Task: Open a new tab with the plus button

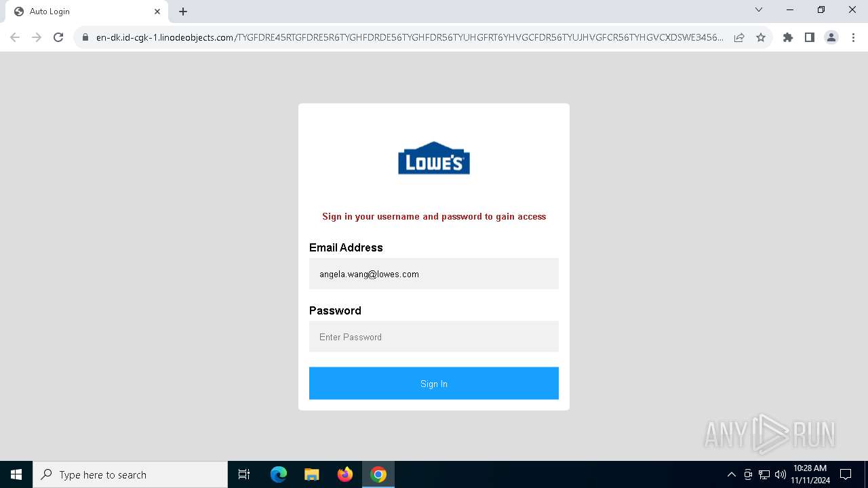Action: coord(183,12)
